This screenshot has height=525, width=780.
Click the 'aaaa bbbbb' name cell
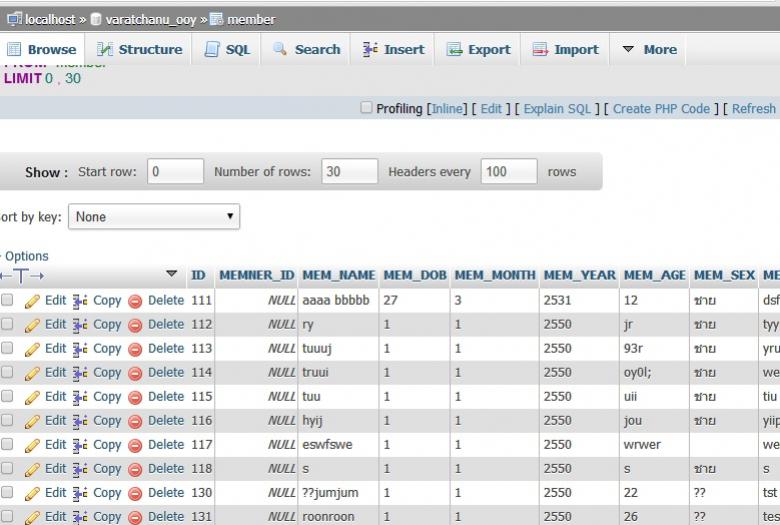[x=336, y=300]
